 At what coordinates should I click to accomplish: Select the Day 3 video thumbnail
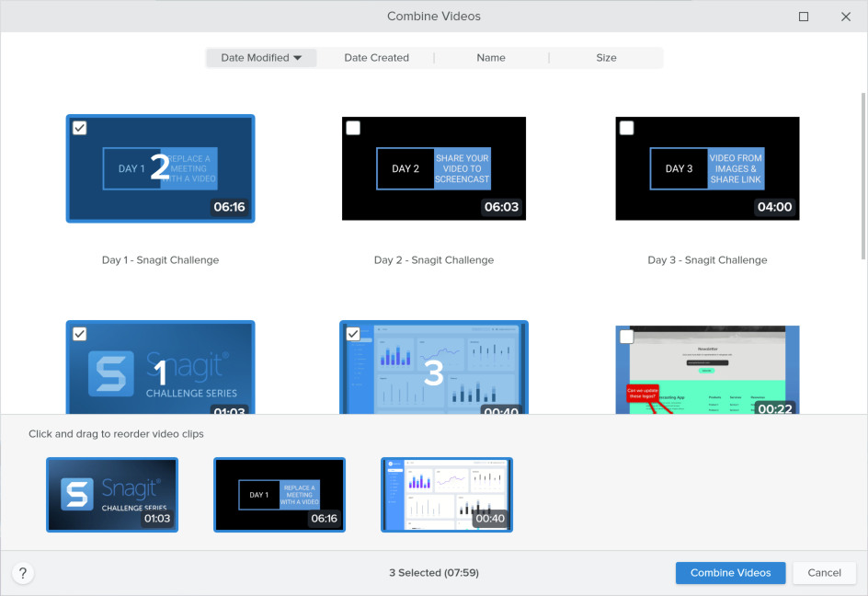coord(707,168)
